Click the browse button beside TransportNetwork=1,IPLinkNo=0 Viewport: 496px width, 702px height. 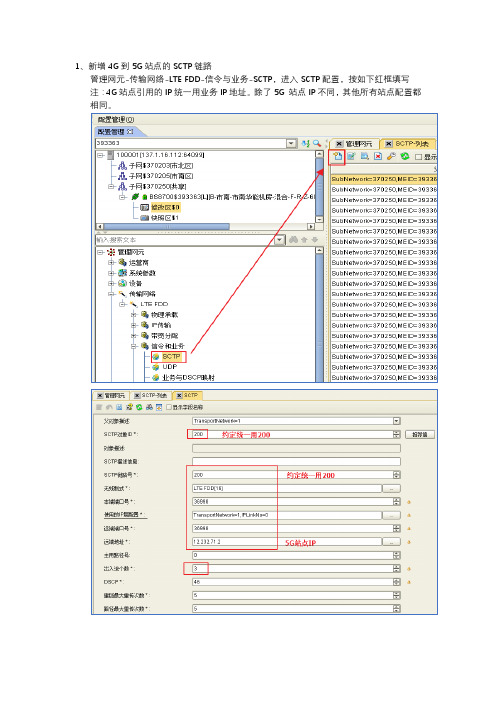(x=392, y=515)
